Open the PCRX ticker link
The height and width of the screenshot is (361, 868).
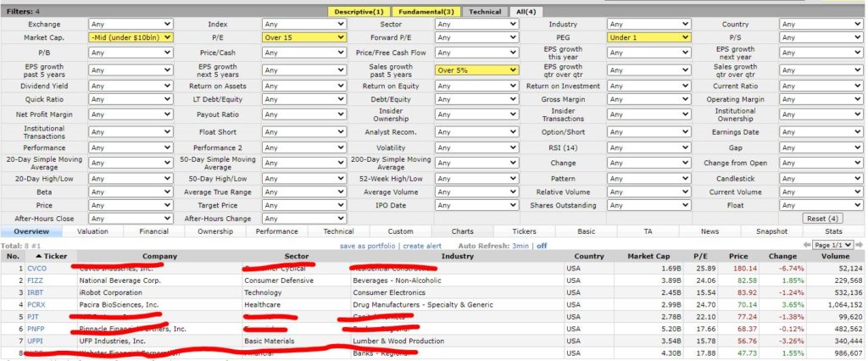tap(36, 305)
